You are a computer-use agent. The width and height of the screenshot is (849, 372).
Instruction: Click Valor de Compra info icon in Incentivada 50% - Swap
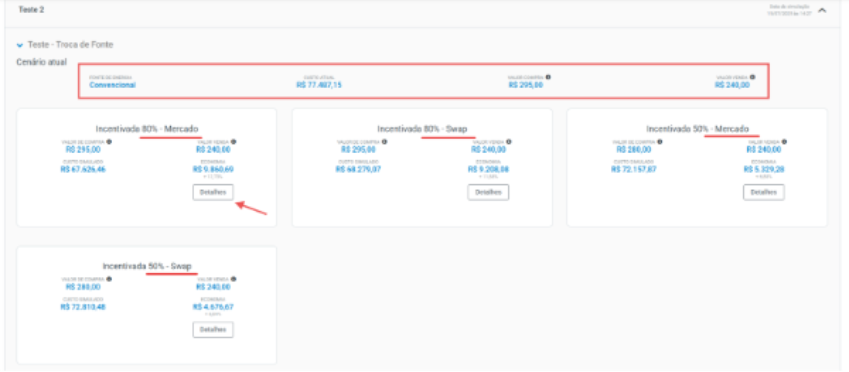(x=109, y=279)
